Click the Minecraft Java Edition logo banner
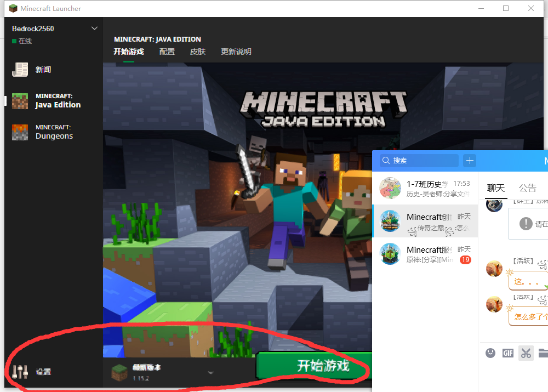This screenshot has height=392, width=548. point(323,110)
